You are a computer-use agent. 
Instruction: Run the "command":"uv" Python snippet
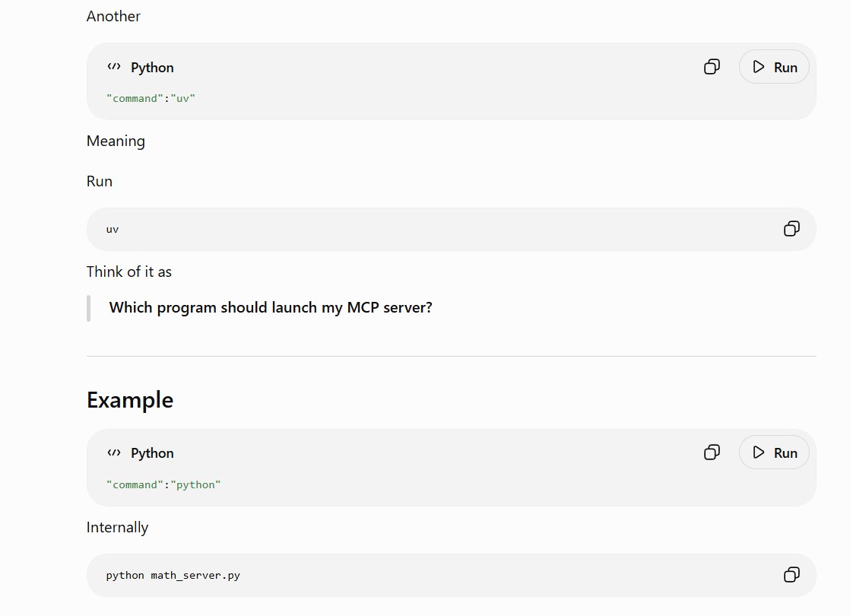click(774, 67)
